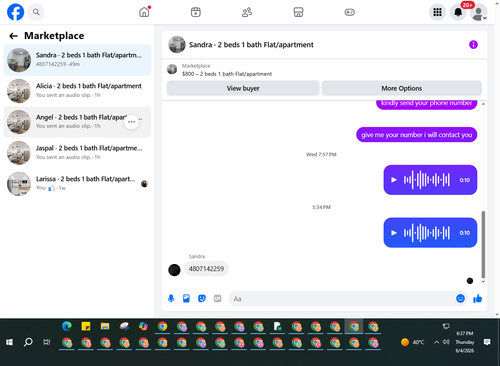Focus the Aa message input
The height and width of the screenshot is (366, 500).
tap(342, 299)
